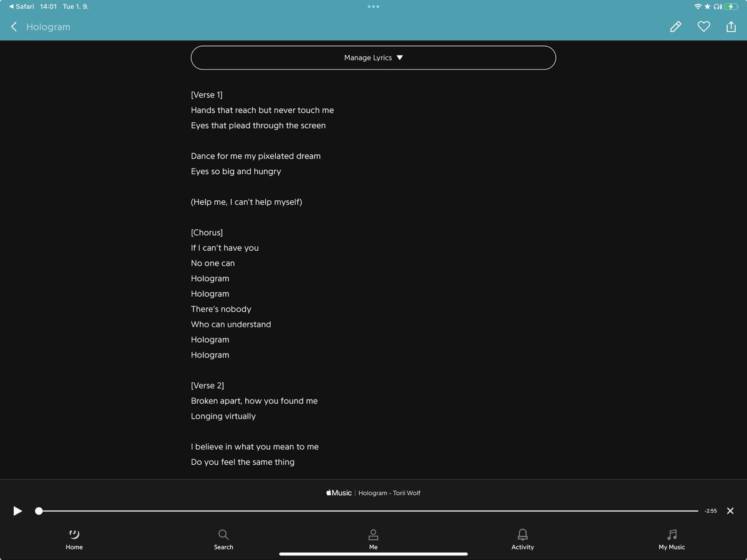This screenshot has width=747, height=560.
Task: Tap the battery status icon
Action: [x=731, y=6]
